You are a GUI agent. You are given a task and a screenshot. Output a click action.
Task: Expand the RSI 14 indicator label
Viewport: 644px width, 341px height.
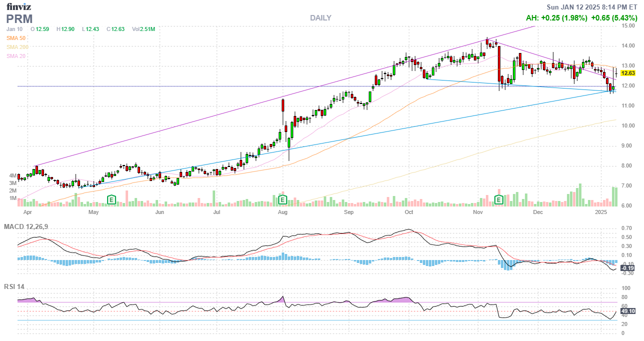(14, 287)
